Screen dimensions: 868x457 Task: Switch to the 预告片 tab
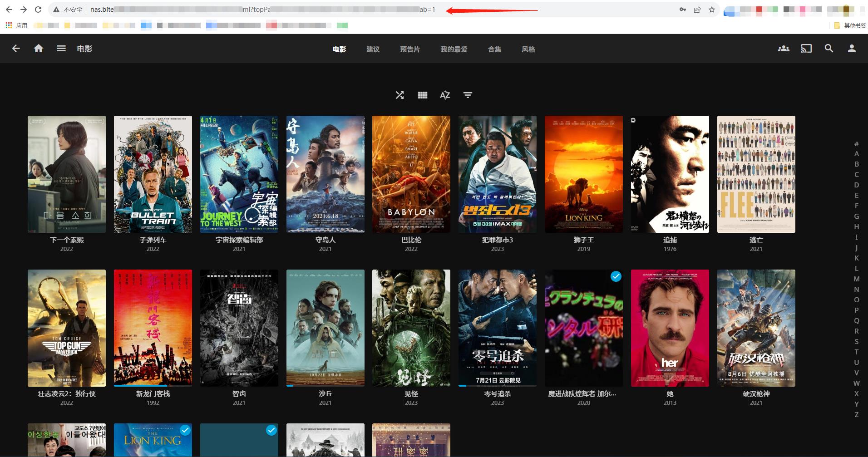(410, 49)
